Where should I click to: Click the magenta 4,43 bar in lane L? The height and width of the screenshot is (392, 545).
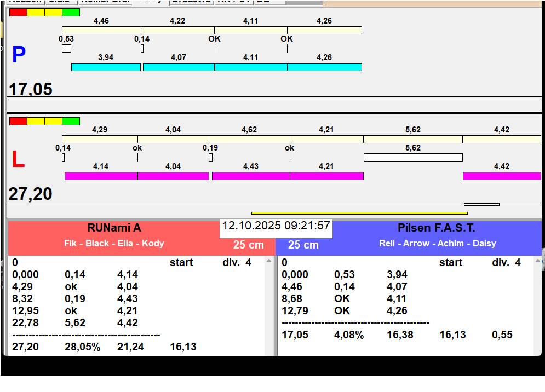click(x=250, y=176)
